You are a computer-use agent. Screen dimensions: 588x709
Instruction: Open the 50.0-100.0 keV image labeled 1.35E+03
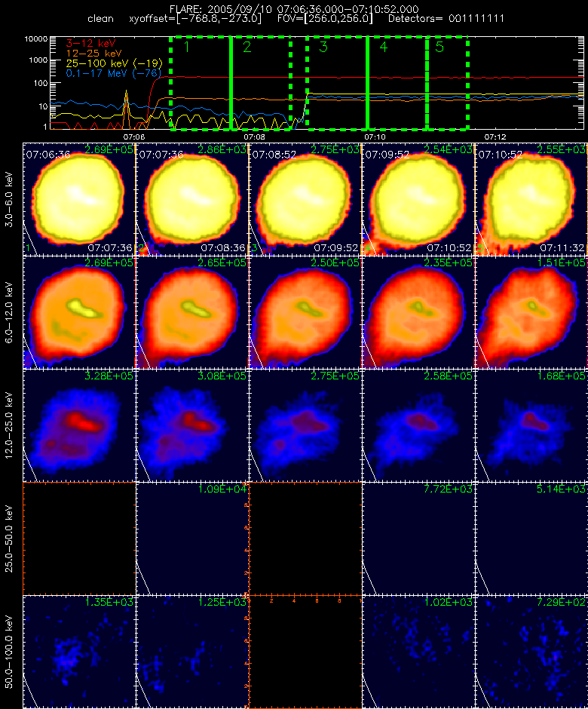[x=79, y=652]
